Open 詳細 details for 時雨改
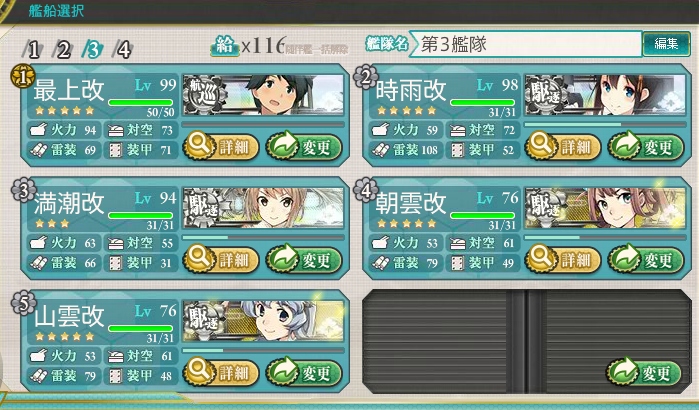699x410 pixels. 563,146
